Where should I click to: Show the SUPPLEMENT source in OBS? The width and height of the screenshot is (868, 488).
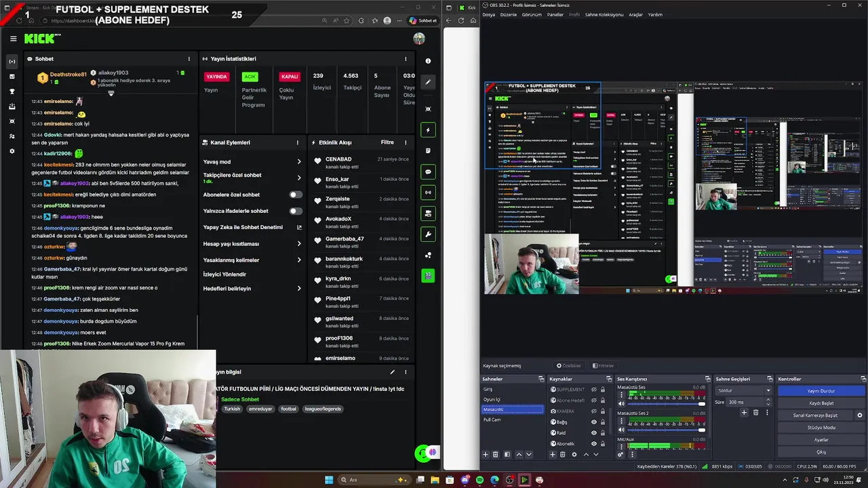coord(594,390)
